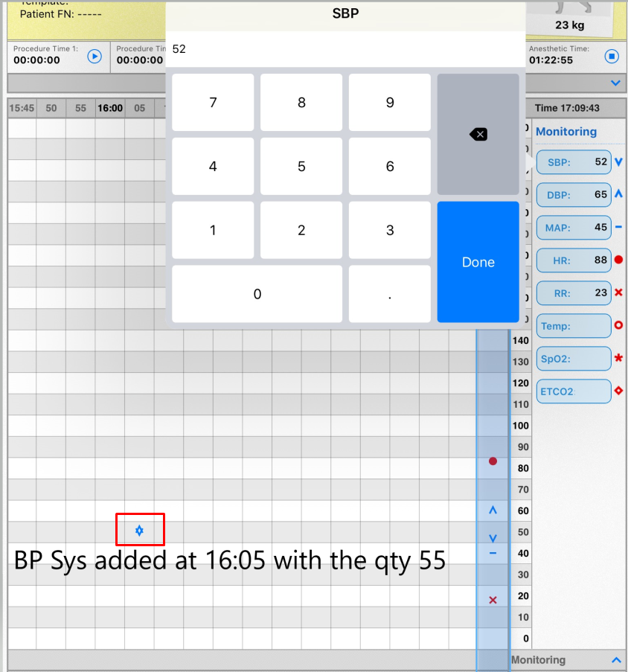The image size is (628, 672).
Task: Select the red HR dot on chart column
Action: click(493, 461)
